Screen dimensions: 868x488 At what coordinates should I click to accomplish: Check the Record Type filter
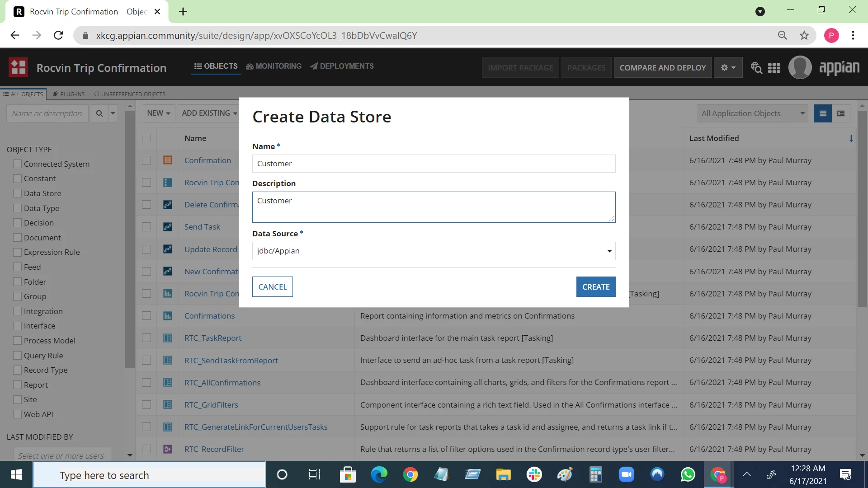click(x=18, y=370)
